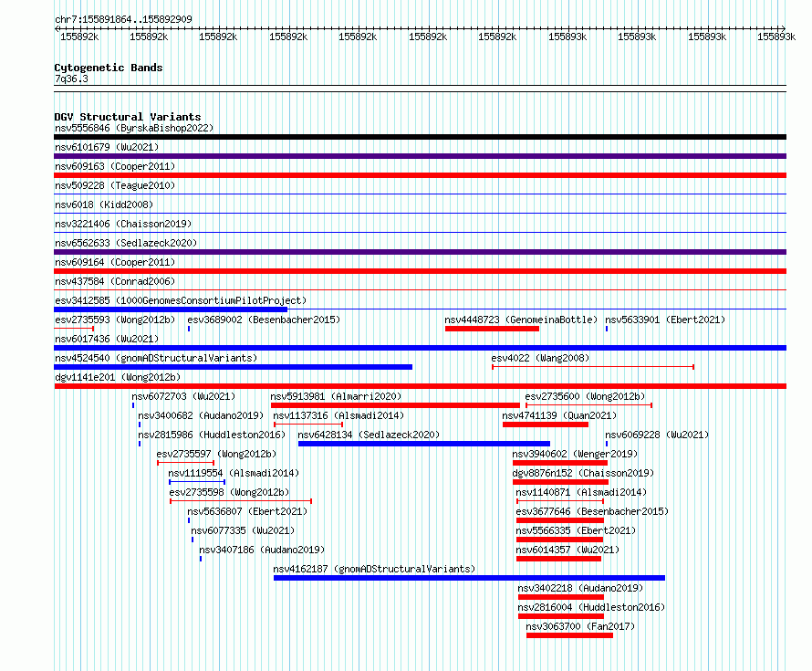
Task: Click the red bar under nsv4448723 (GenomeinaBottle)
Action: click(492, 329)
